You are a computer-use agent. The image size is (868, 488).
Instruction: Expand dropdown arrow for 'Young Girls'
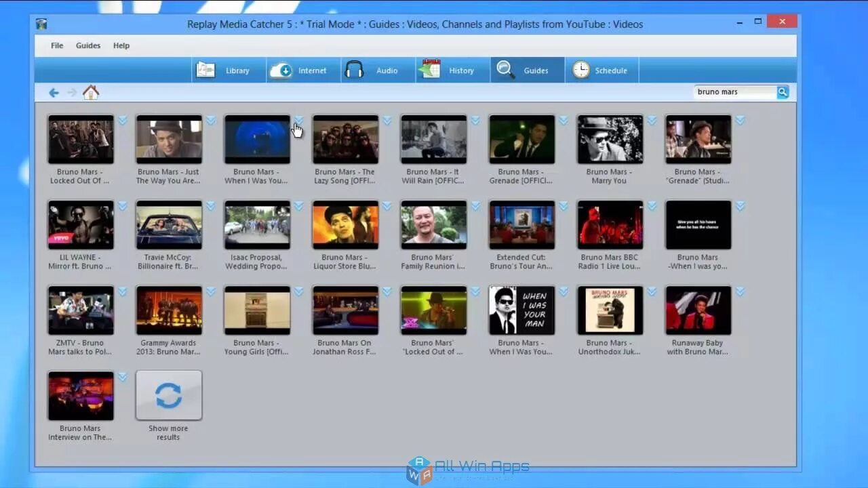click(299, 291)
